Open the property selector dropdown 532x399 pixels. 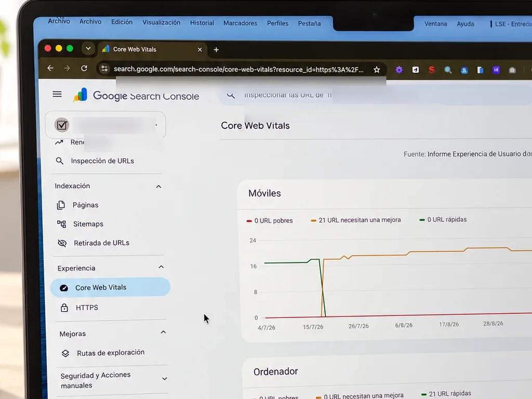105,125
